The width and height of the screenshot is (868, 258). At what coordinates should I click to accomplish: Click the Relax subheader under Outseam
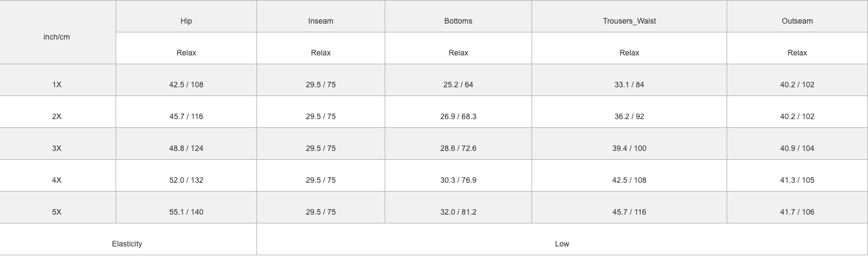coord(797,53)
